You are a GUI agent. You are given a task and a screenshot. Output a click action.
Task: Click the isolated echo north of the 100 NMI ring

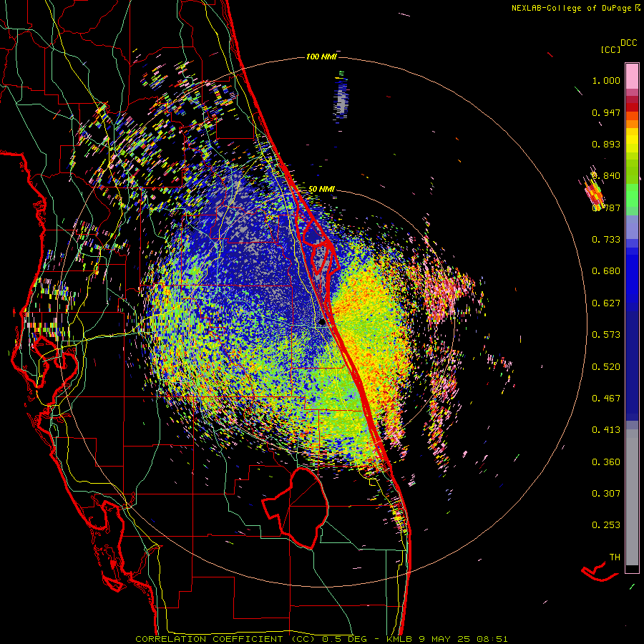click(341, 98)
